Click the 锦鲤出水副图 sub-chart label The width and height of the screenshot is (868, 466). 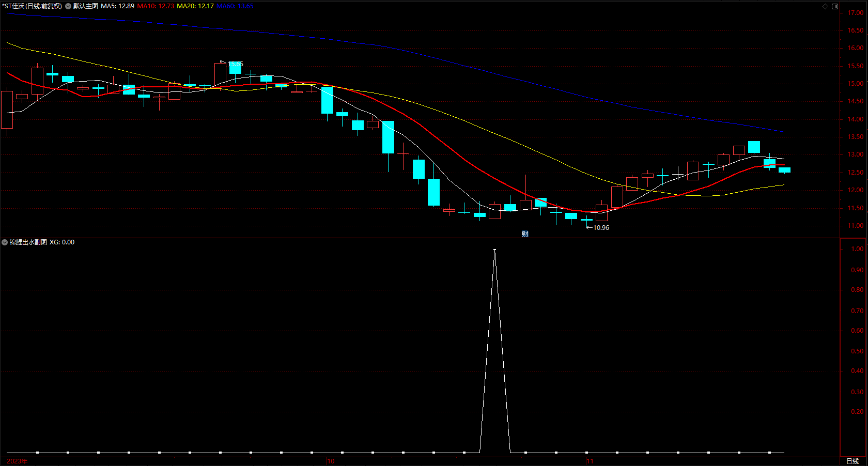point(28,242)
